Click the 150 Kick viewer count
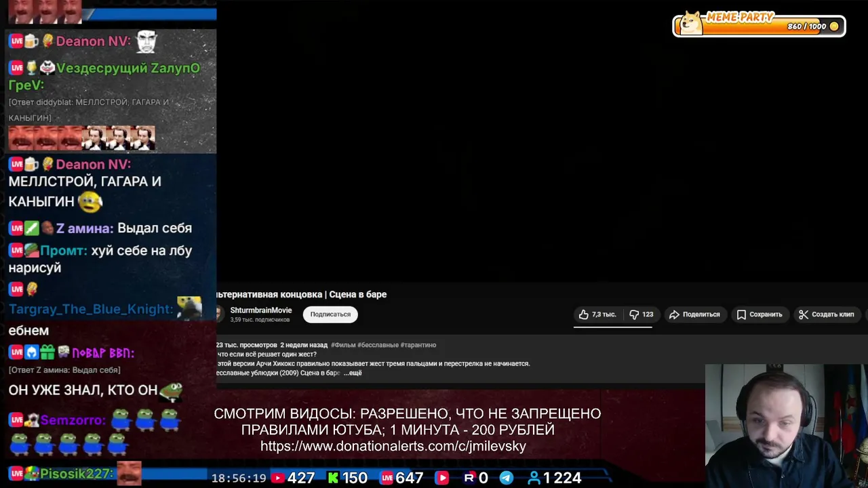Screen dimensions: 868x488 (x=354, y=479)
